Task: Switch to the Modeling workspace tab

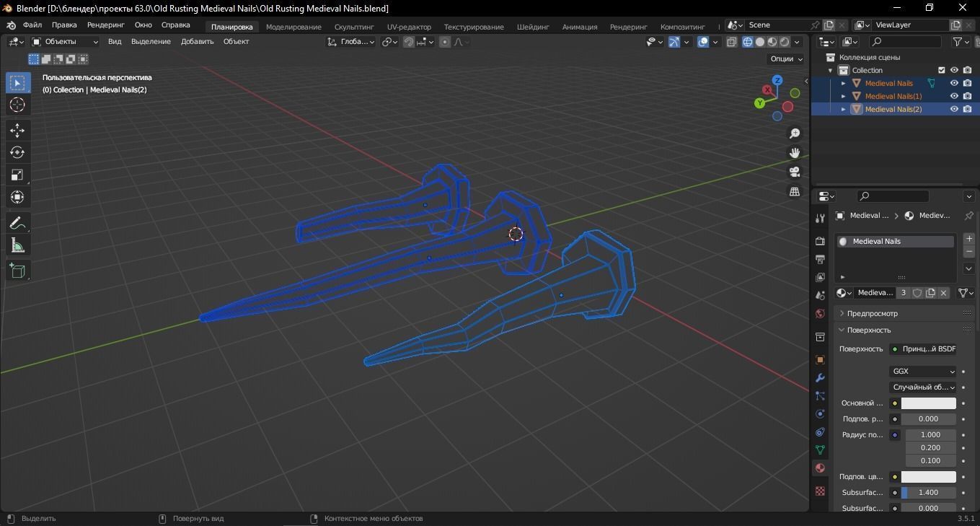Action: (x=293, y=27)
